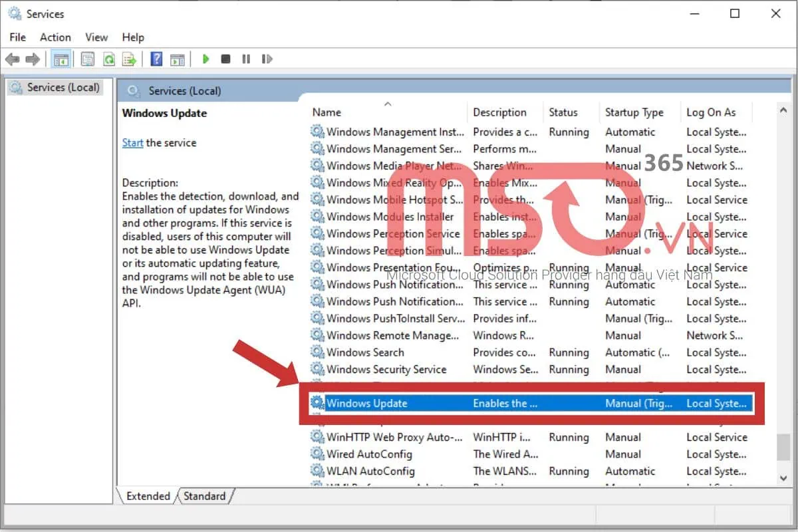This screenshot has height=532, width=798.
Task: Select Services (Local) in the console tree
Action: pyautogui.click(x=63, y=87)
